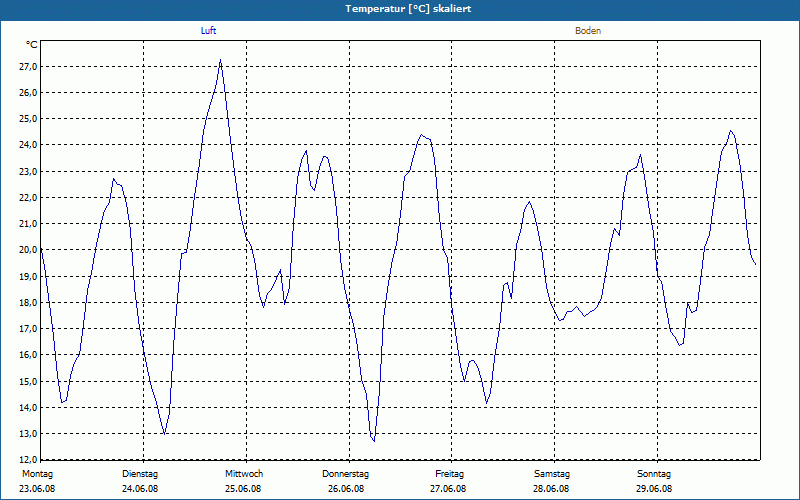Click the 24,0 y-axis value
This screenshot has width=800, height=500.
pos(28,145)
